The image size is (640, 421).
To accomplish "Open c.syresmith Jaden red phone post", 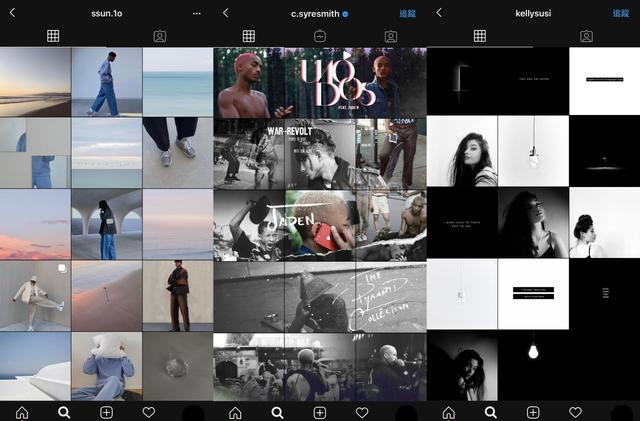I will tap(320, 225).
